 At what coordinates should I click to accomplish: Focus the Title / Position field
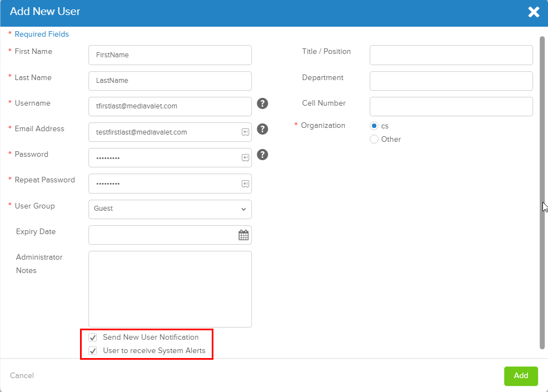pos(451,55)
